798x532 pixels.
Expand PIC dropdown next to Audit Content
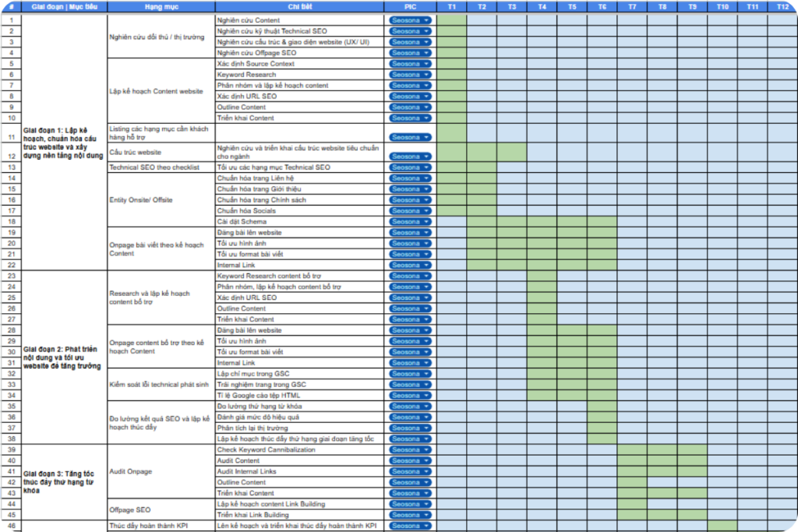[x=410, y=461]
